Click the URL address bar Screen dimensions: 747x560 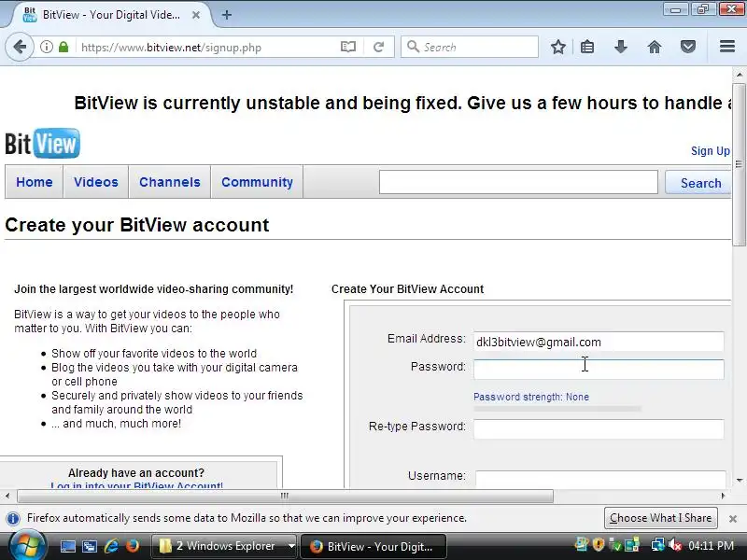tap(207, 48)
